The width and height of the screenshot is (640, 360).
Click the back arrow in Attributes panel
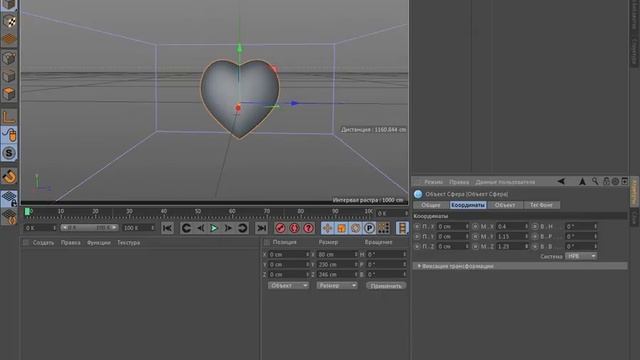(561, 182)
